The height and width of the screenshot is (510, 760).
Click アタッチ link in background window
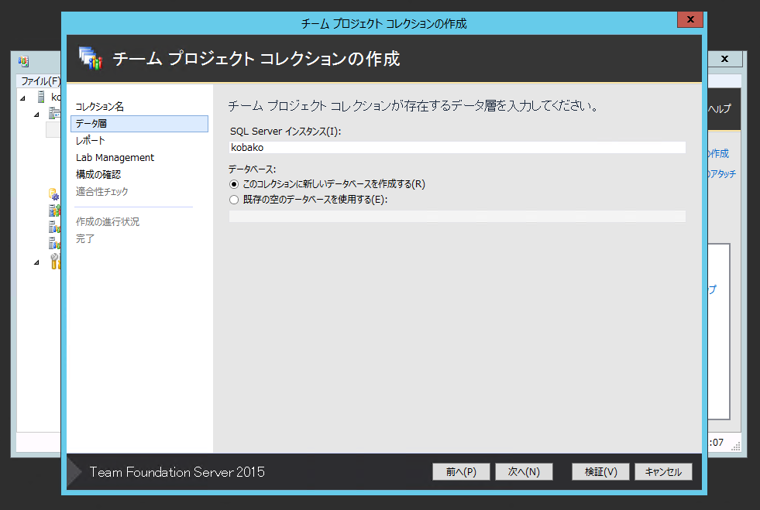[x=722, y=174]
